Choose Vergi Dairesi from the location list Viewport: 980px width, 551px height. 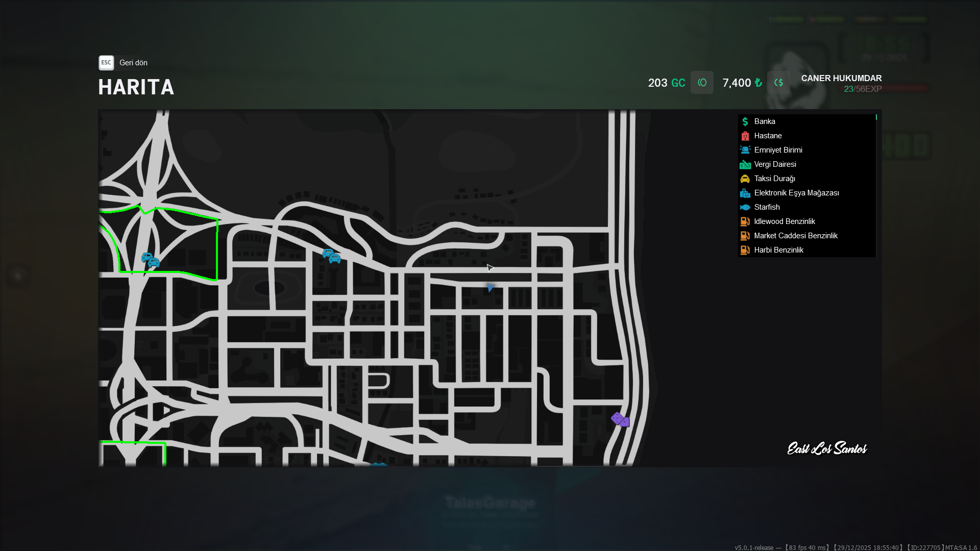775,164
